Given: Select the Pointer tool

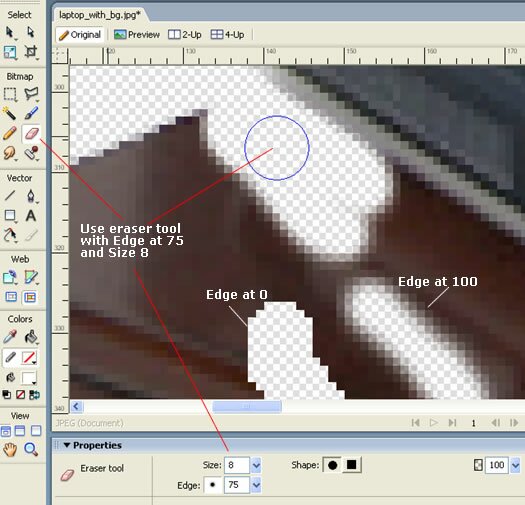Looking at the screenshot, I should click(10, 32).
